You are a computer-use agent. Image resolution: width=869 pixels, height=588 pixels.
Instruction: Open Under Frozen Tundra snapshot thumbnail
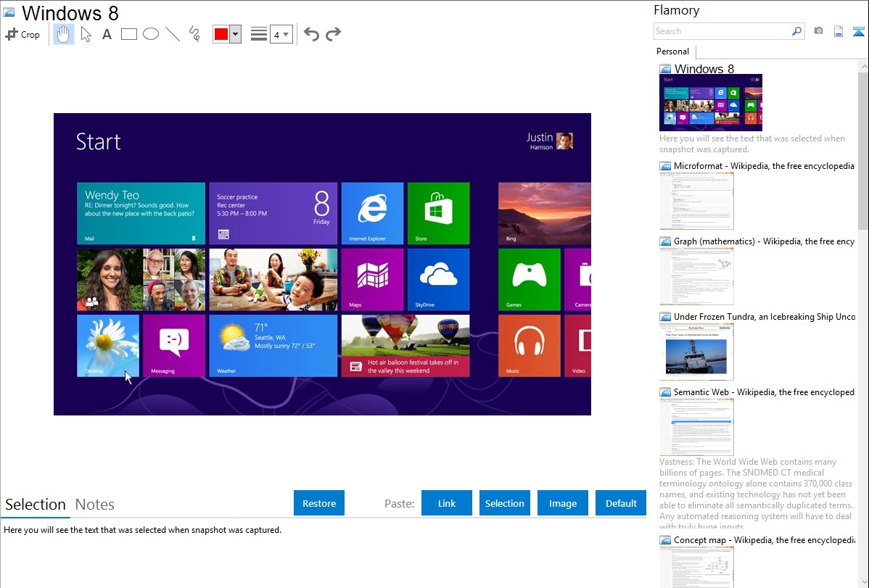696,352
